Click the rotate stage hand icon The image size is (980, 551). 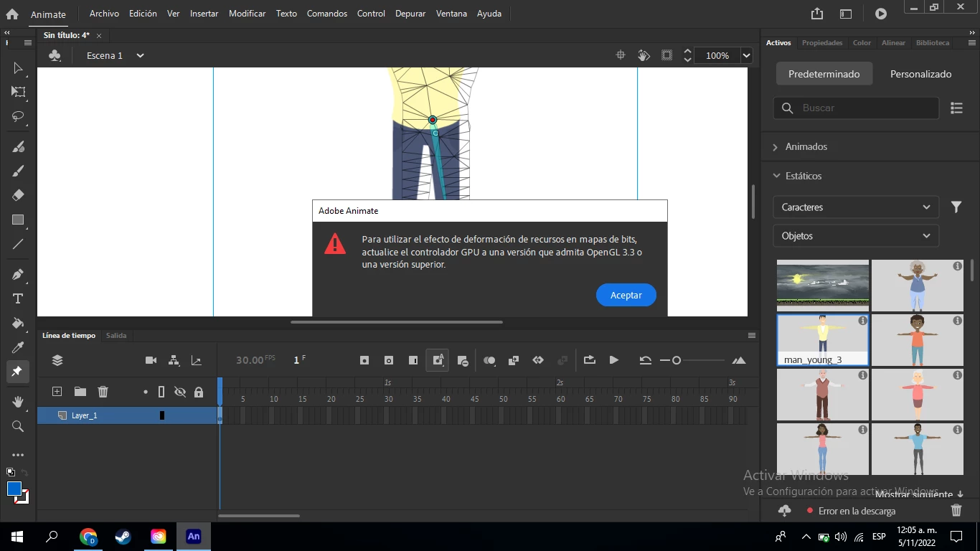[644, 55]
